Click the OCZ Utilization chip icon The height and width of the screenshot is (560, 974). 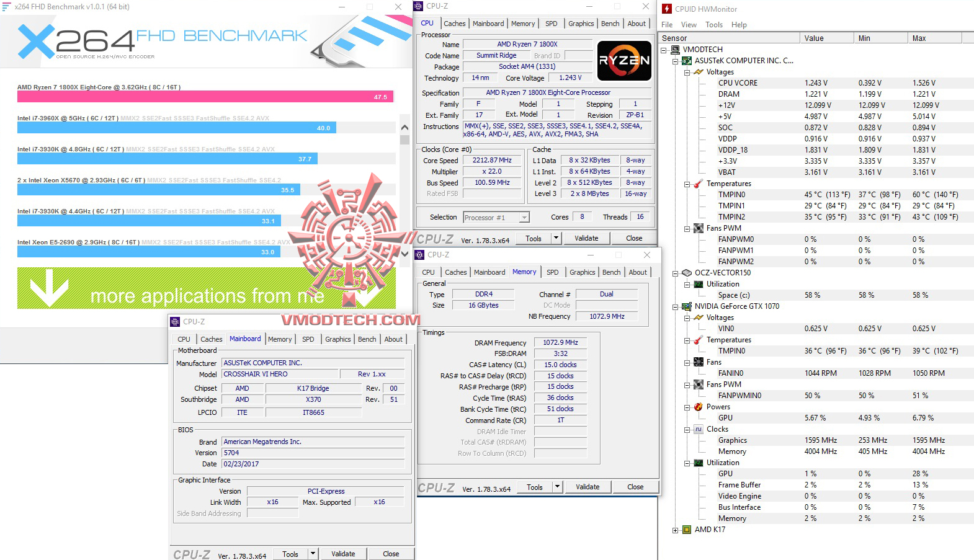click(x=699, y=284)
